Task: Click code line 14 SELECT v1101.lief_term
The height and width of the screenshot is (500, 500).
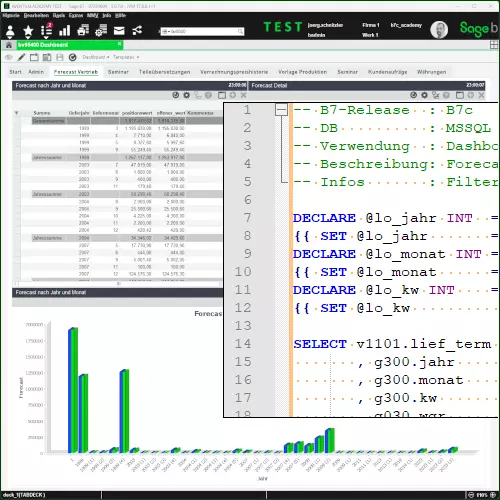Action: (392, 344)
